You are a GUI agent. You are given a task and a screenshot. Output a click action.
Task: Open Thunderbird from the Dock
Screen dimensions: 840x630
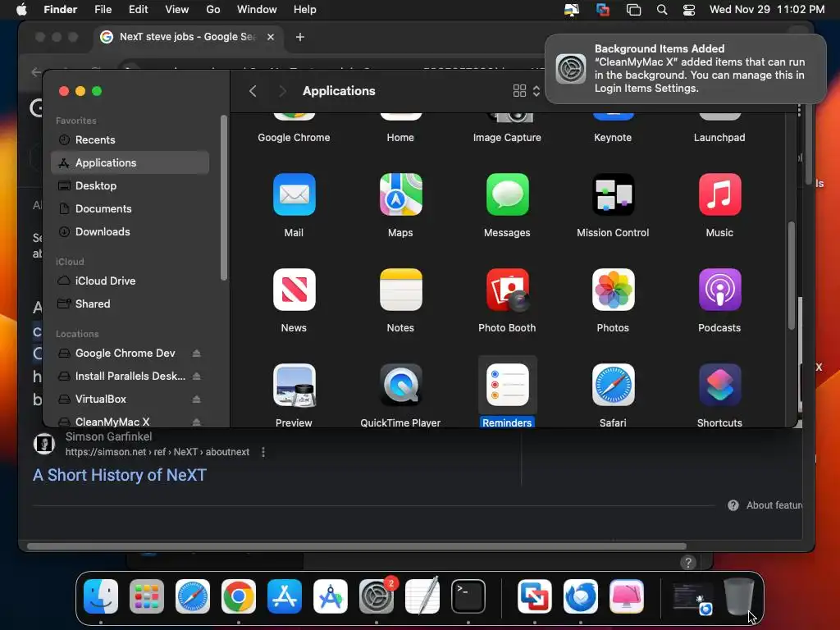pos(581,596)
